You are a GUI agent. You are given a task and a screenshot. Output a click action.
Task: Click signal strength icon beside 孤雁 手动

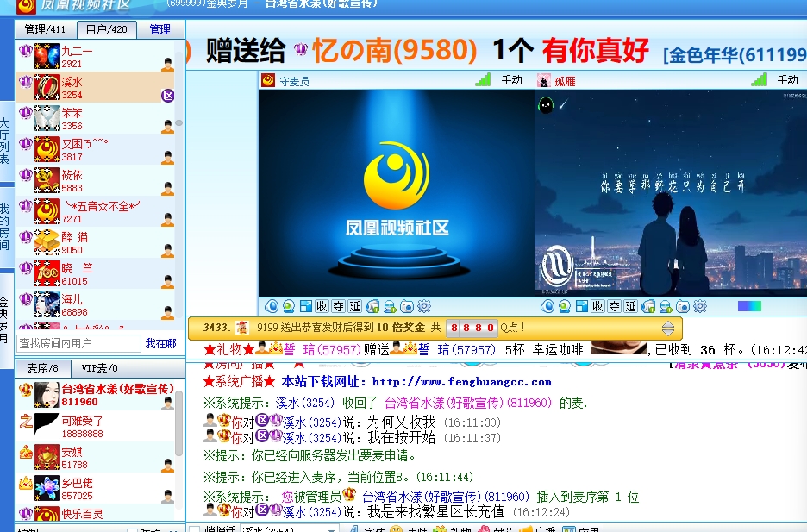(x=759, y=79)
